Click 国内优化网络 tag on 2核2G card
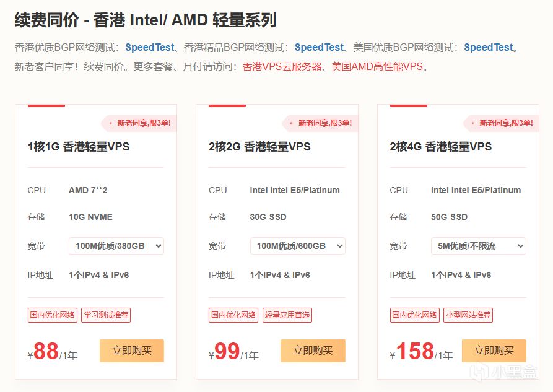This screenshot has height=392, width=553. [x=233, y=315]
